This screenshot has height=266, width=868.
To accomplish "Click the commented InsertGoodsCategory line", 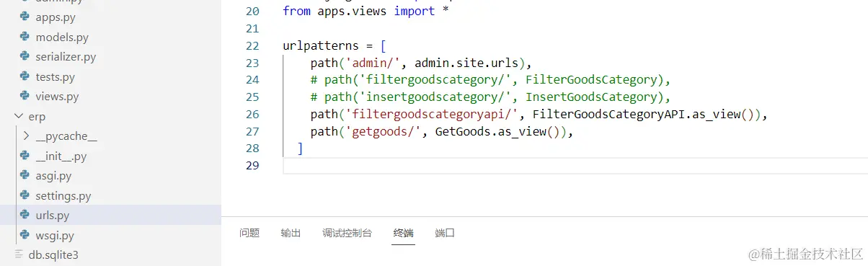I will [490, 97].
